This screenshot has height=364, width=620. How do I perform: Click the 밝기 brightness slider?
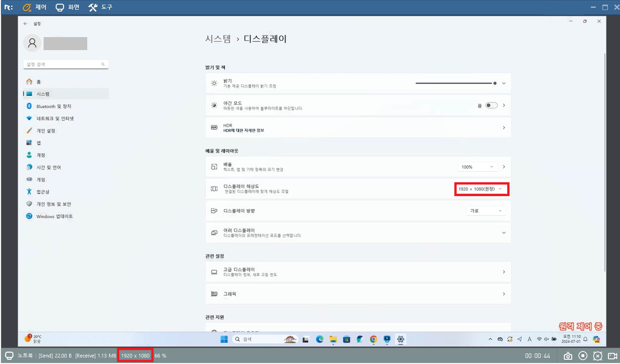(x=455, y=83)
